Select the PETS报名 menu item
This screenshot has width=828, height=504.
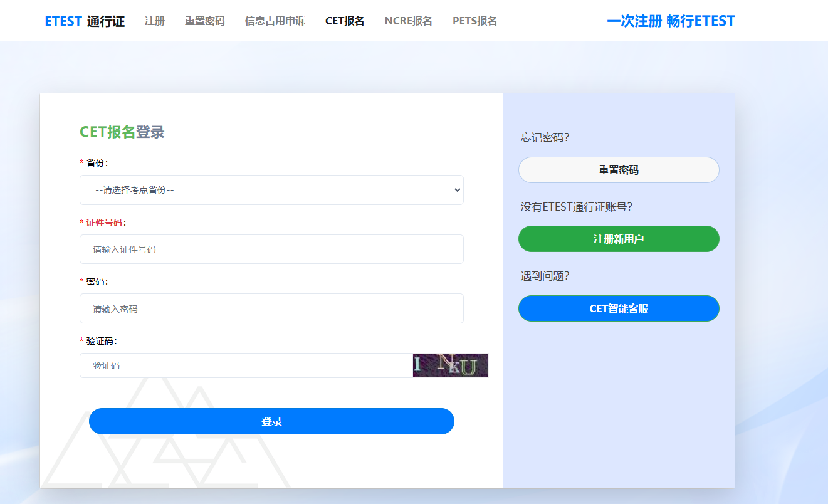click(x=474, y=21)
